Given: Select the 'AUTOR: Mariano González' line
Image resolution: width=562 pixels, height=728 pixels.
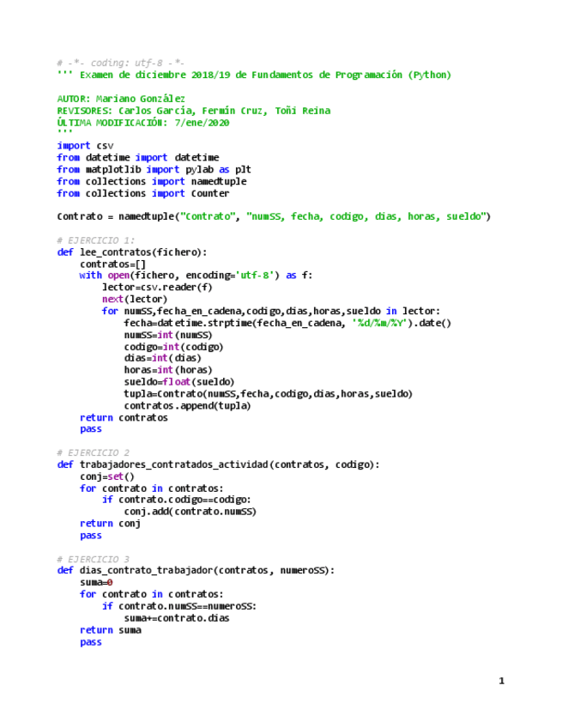Looking at the screenshot, I should click(121, 99).
